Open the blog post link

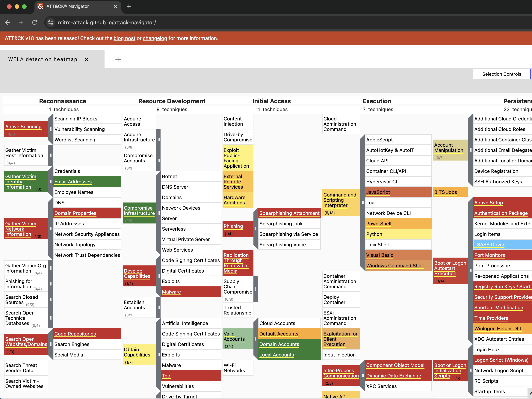pyautogui.click(x=124, y=38)
